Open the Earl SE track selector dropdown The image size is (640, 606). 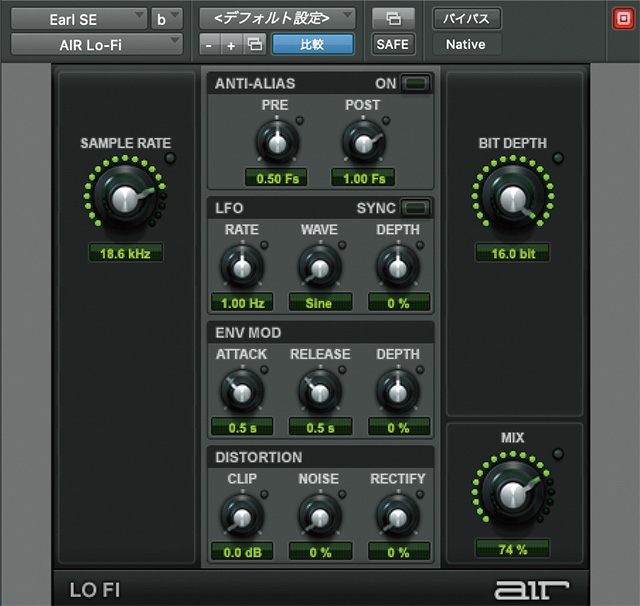[x=78, y=19]
